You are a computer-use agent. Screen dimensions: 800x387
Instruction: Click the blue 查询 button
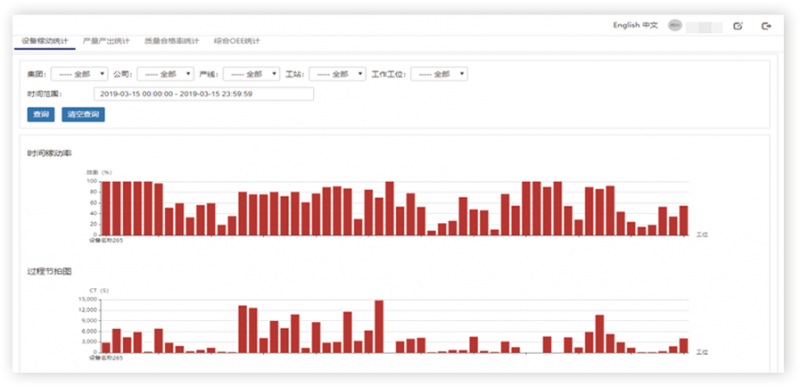41,115
